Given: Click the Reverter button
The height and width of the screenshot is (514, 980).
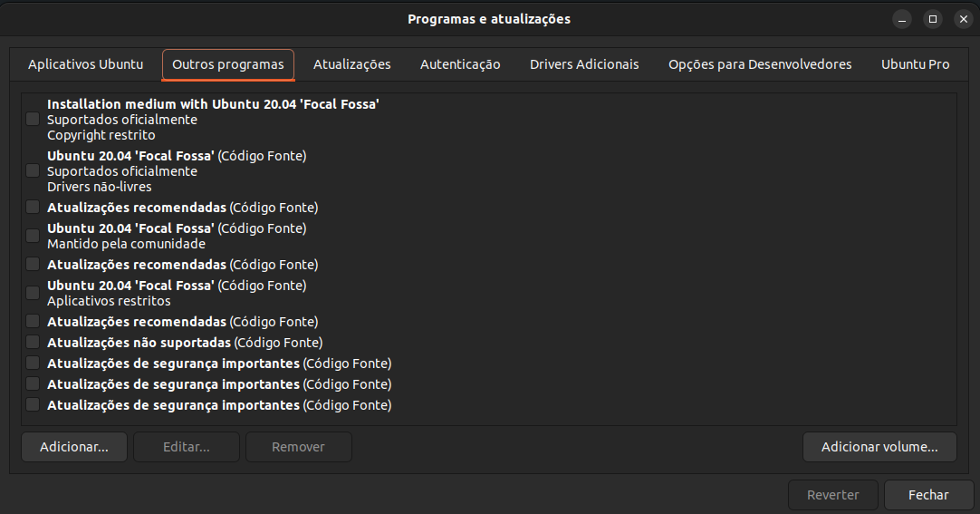Looking at the screenshot, I should pos(833,495).
